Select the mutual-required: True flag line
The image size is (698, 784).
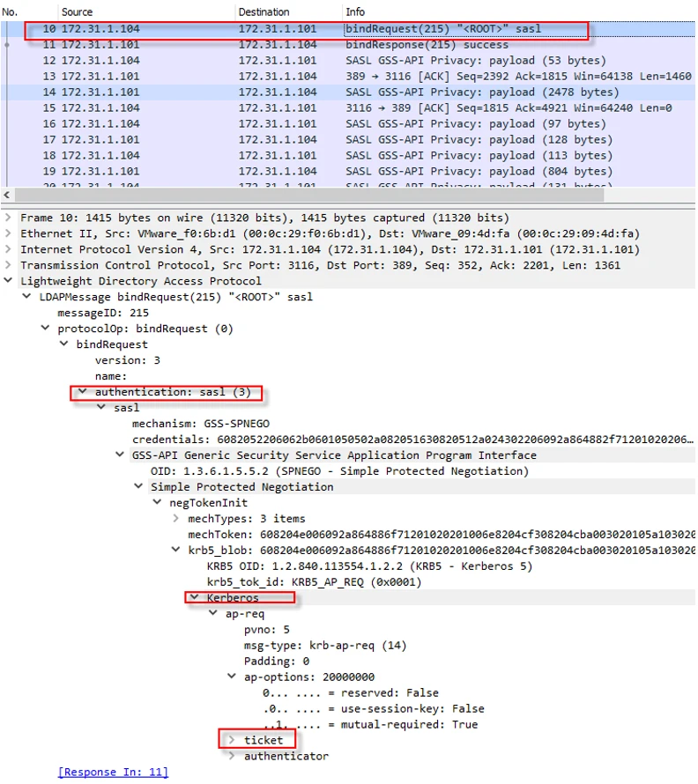click(x=370, y=724)
